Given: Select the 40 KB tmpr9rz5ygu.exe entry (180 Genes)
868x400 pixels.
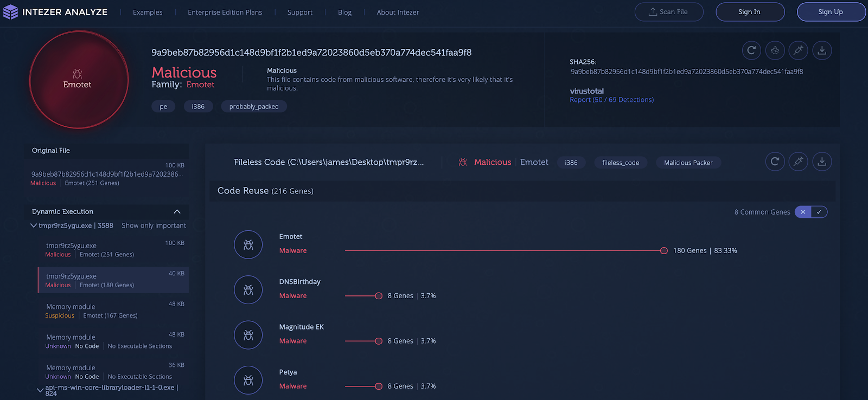Looking at the screenshot, I should pyautogui.click(x=113, y=280).
